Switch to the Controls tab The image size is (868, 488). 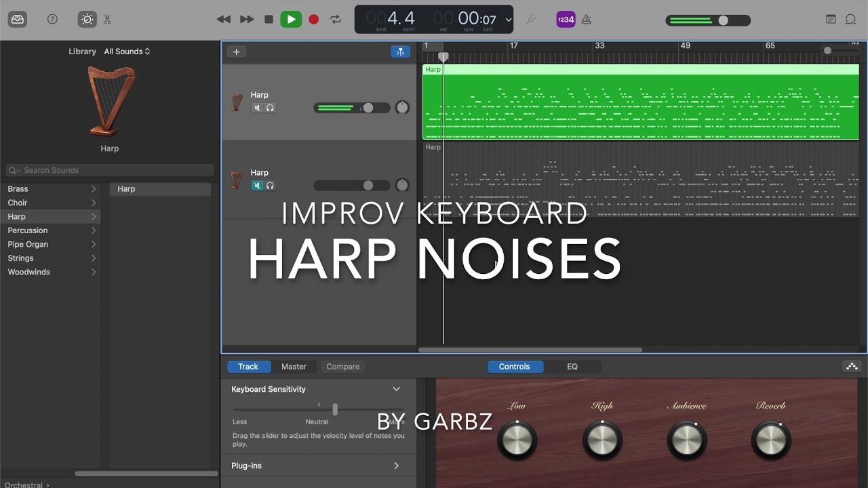(515, 367)
